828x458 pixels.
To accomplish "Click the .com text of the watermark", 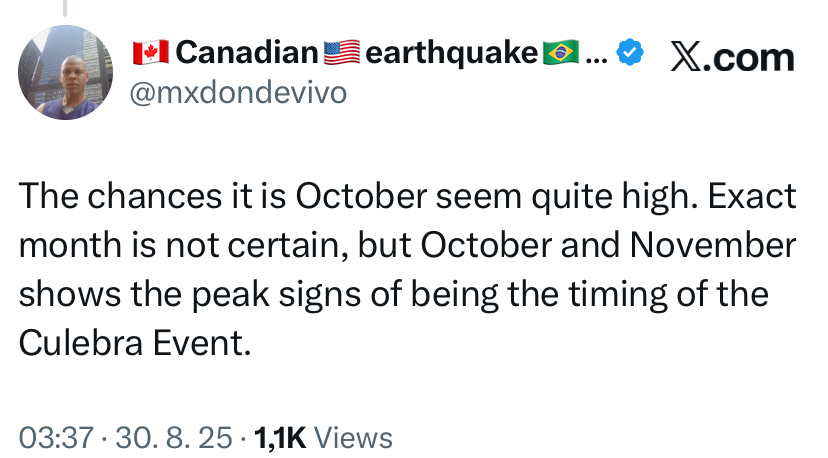I will (751, 58).
